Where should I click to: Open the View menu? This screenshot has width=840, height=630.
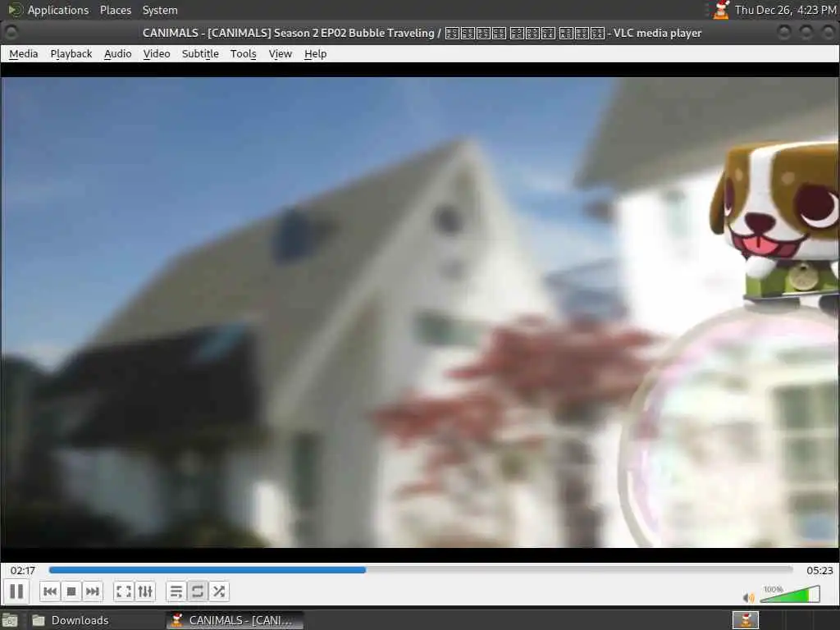coord(281,53)
